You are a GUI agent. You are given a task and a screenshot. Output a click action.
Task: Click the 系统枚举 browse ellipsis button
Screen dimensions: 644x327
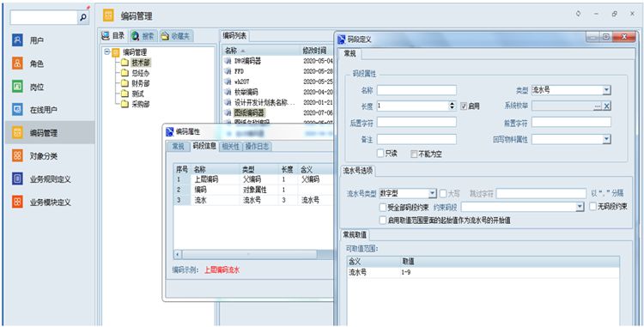coord(598,106)
